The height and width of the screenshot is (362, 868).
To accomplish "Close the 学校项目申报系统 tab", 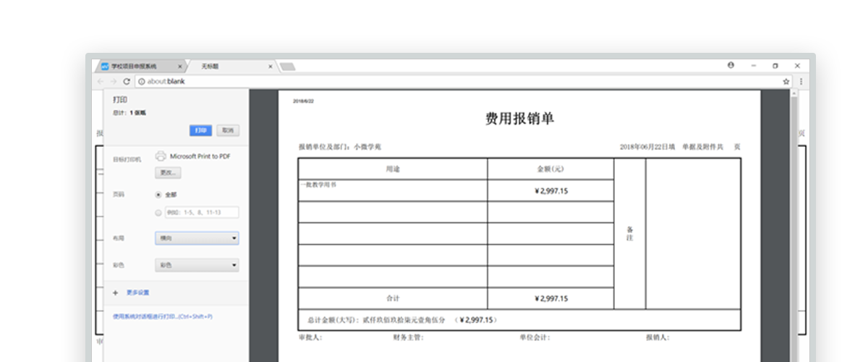I will pos(179,66).
